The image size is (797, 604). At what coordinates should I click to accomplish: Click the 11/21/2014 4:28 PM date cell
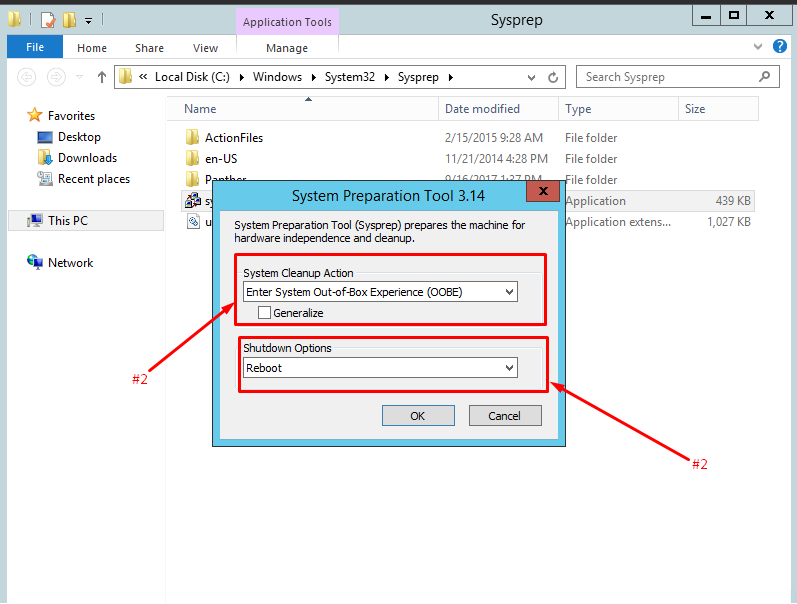(496, 159)
